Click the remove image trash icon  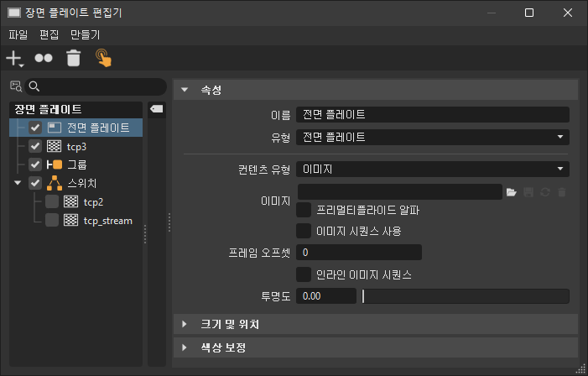pyautogui.click(x=562, y=192)
